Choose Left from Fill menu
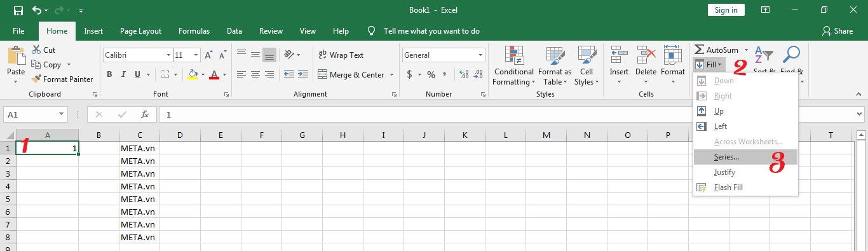 (745, 126)
